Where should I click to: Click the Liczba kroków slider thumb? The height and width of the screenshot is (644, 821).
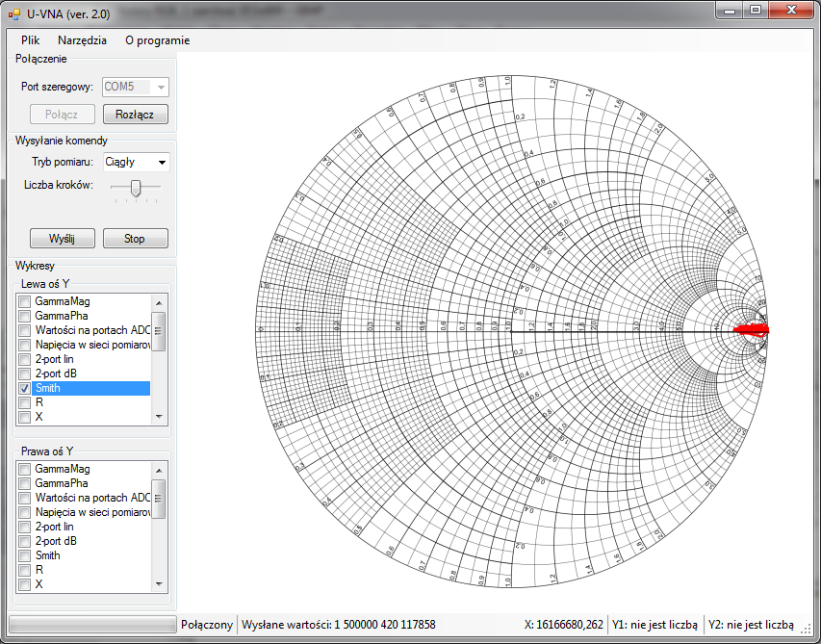point(136,188)
